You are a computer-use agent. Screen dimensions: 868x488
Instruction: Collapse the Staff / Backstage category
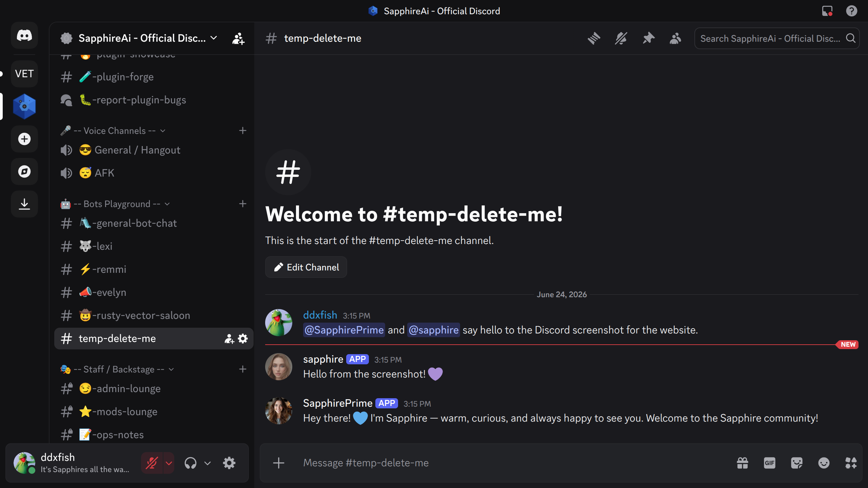click(x=117, y=369)
